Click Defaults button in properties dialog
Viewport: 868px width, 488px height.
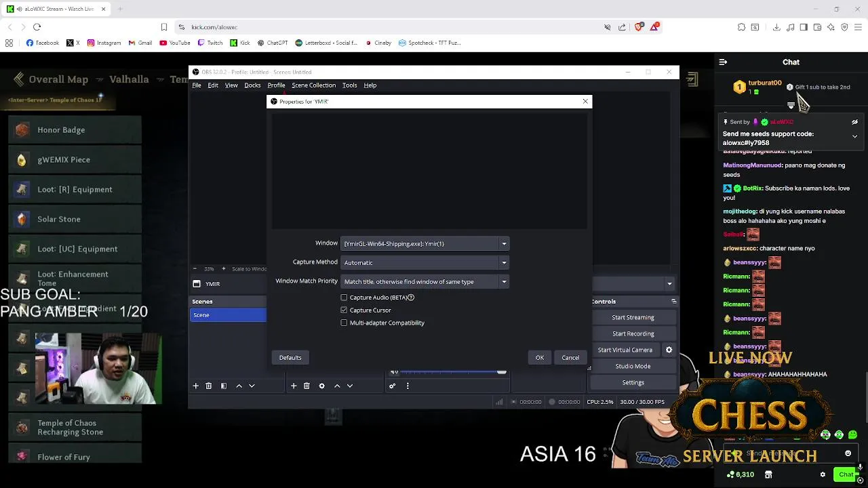[290, 358]
